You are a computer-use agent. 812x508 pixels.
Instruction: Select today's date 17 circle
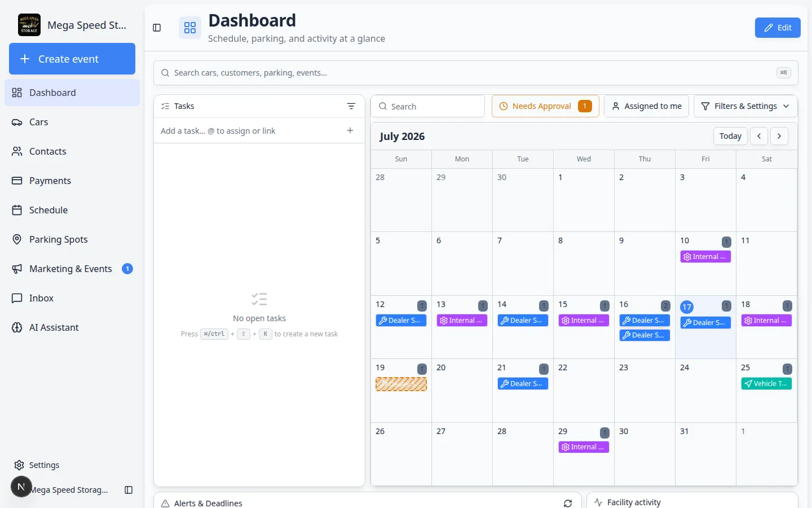pyautogui.click(x=686, y=307)
